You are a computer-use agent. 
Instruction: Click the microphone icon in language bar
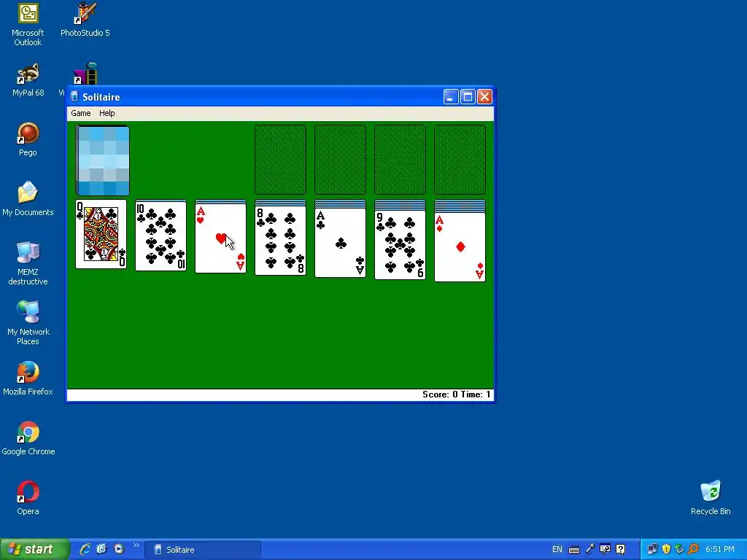(590, 550)
